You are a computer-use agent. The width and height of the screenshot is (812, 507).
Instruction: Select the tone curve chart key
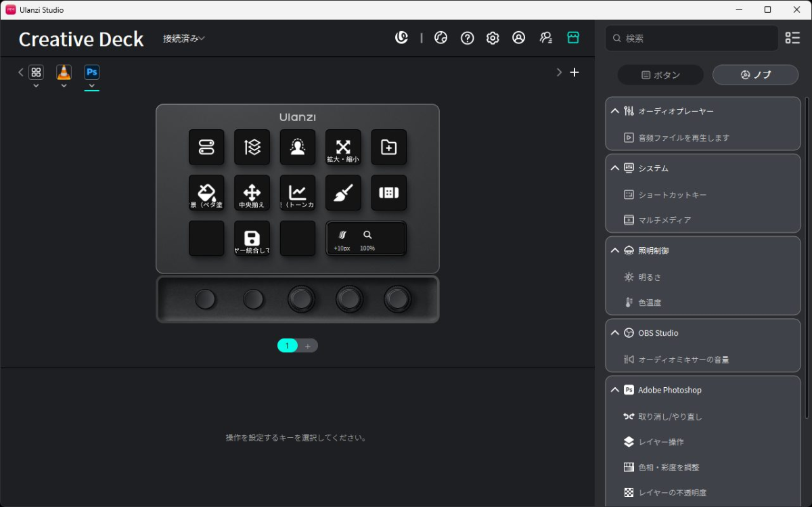pos(298,193)
